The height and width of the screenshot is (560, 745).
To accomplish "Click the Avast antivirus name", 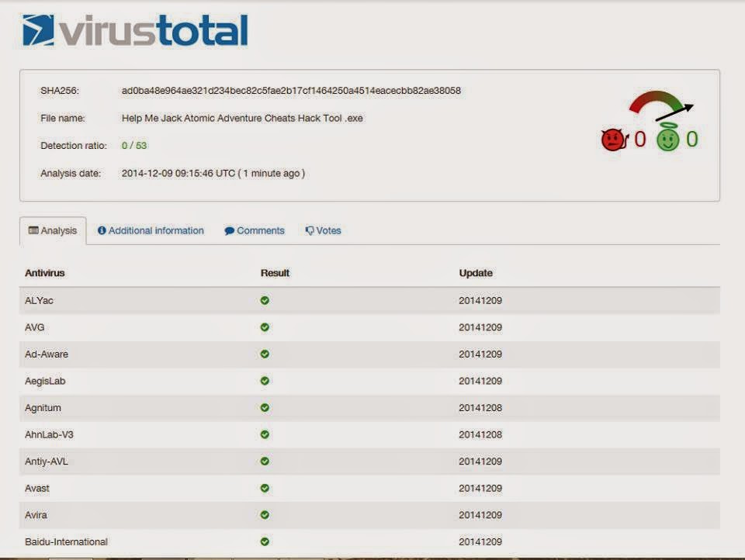I will [37, 489].
